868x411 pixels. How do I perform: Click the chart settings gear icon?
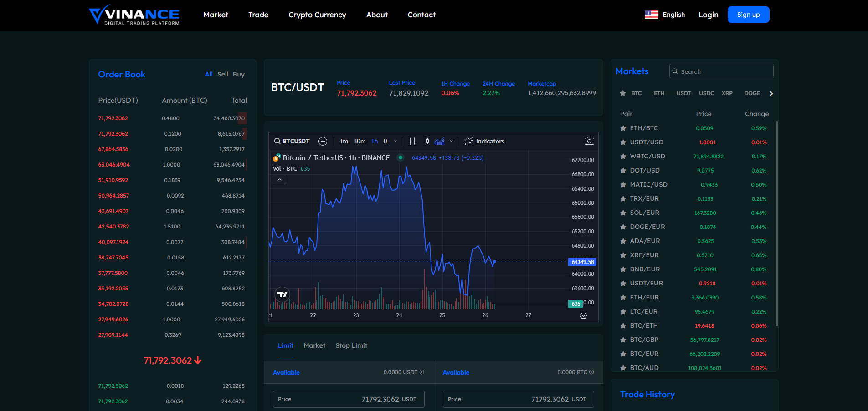click(583, 315)
